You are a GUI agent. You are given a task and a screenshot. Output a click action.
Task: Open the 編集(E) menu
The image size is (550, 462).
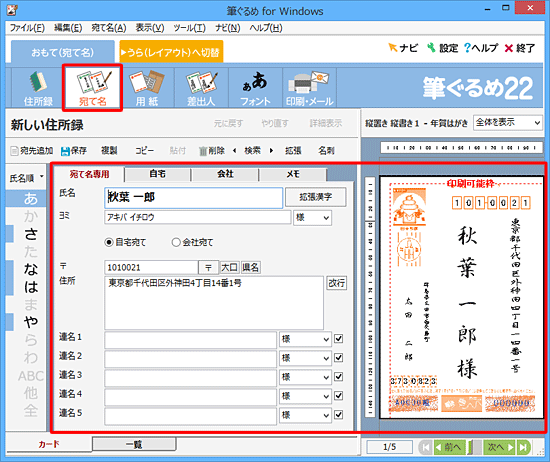[x=68, y=28]
